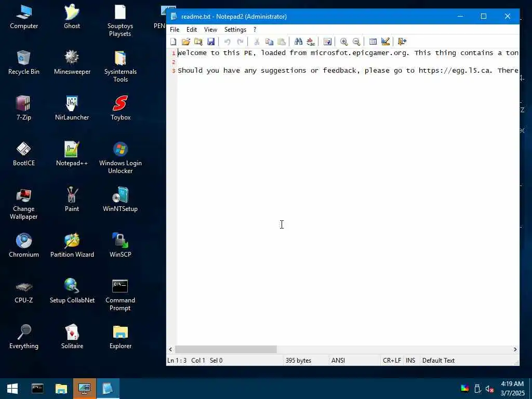Select the Souptoys Playsets desktop icon
532x399 pixels.
pyautogui.click(x=120, y=20)
